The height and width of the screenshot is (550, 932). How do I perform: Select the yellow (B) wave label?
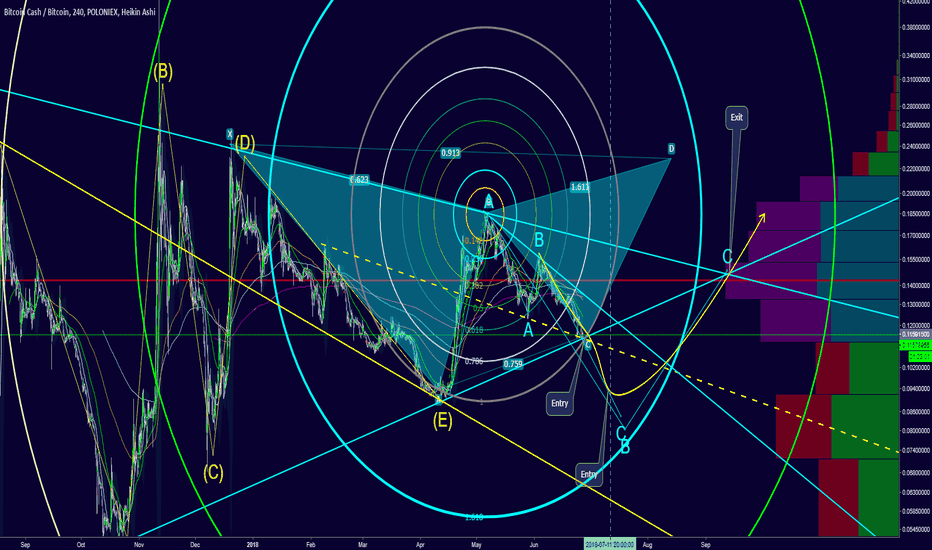163,72
